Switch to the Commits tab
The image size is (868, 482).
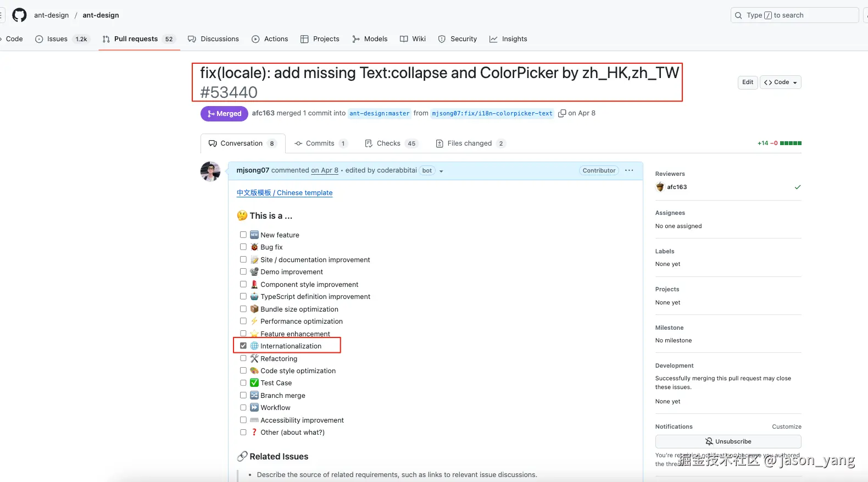[x=321, y=143]
